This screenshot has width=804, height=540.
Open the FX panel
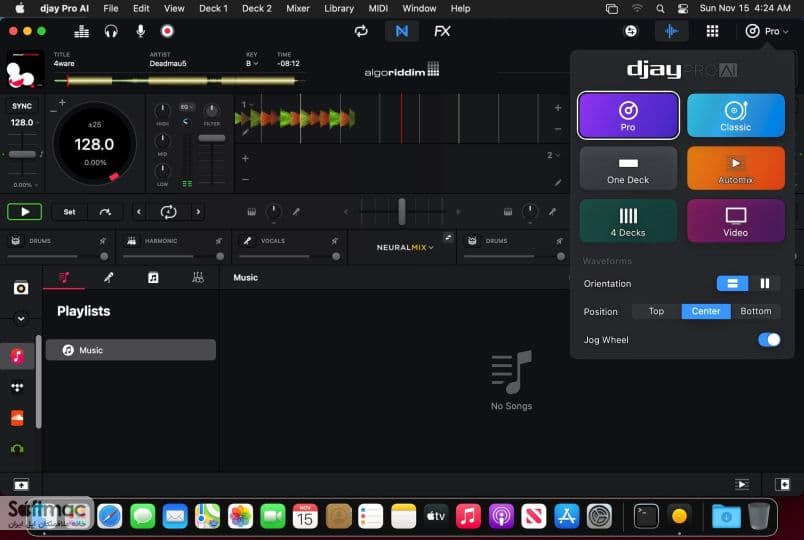click(442, 31)
